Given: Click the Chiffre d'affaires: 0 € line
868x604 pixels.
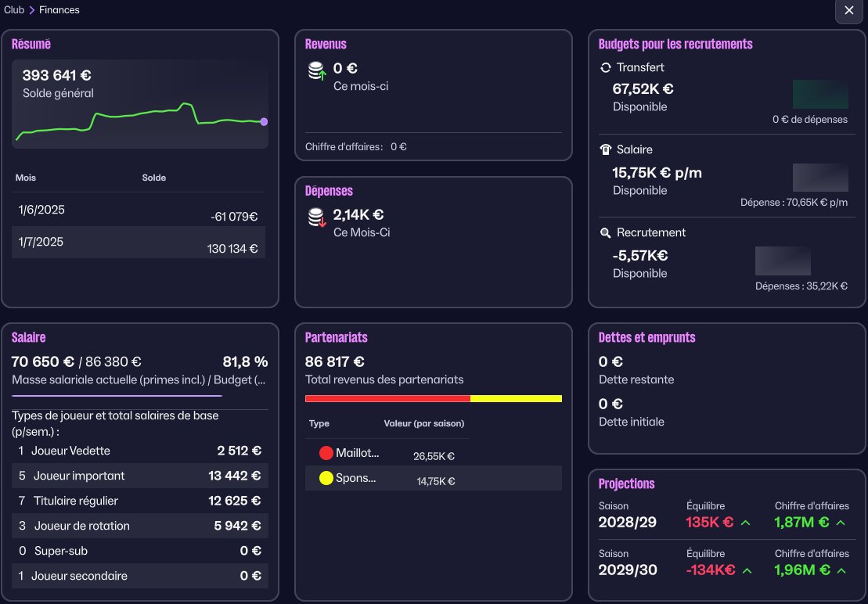Looking at the screenshot, I should pos(356,147).
